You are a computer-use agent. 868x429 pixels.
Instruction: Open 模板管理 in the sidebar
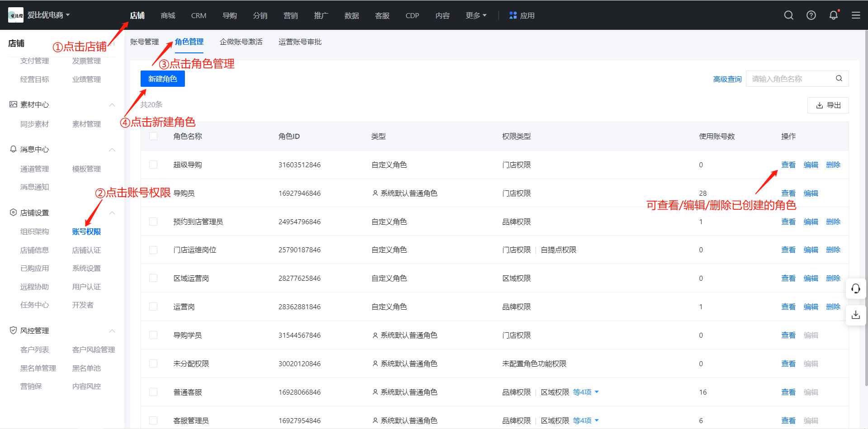tap(86, 169)
